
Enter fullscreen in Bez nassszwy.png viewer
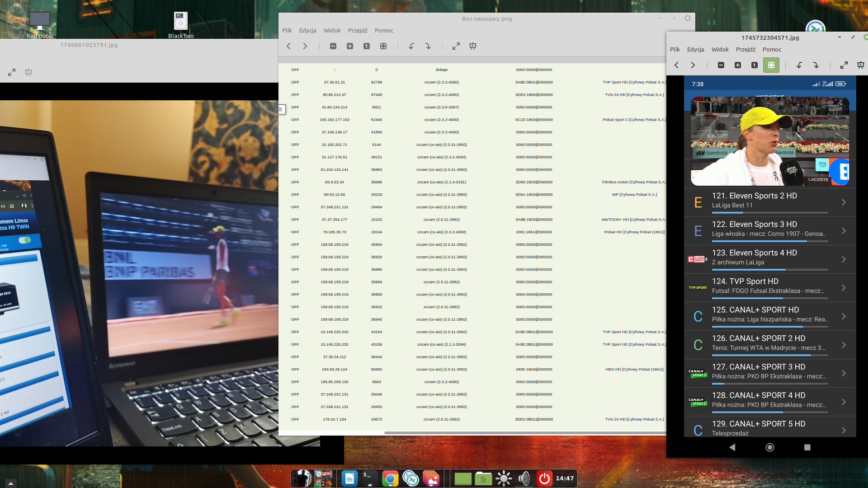(x=456, y=46)
